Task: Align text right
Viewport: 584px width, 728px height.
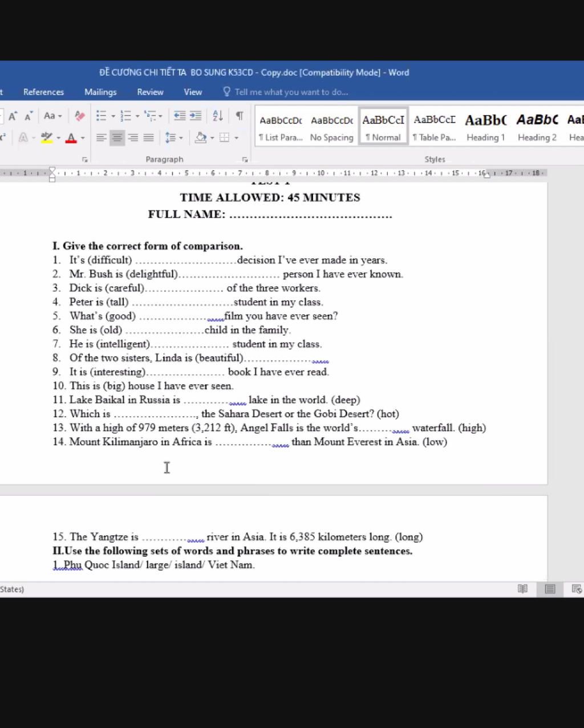Action: click(x=133, y=137)
